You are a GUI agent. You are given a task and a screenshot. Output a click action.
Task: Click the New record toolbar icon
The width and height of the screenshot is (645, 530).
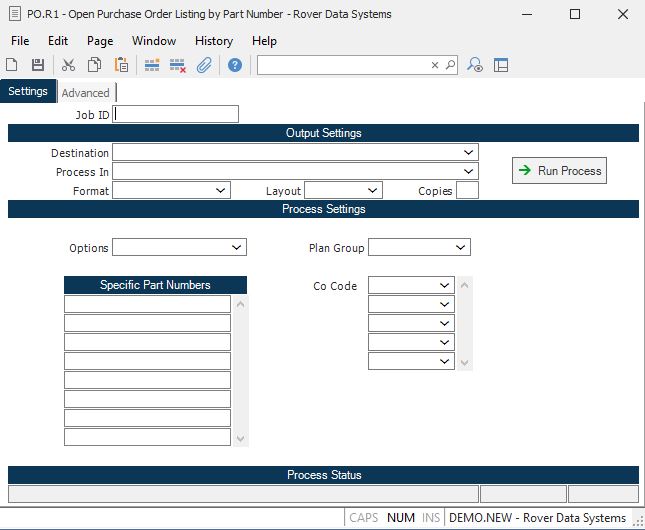click(x=12, y=65)
